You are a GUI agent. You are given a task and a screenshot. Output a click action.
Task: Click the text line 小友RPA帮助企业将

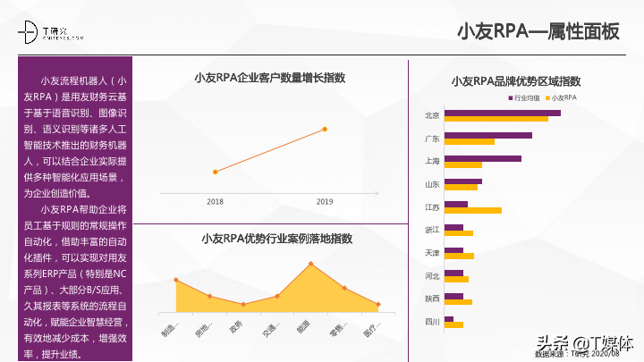click(x=84, y=209)
